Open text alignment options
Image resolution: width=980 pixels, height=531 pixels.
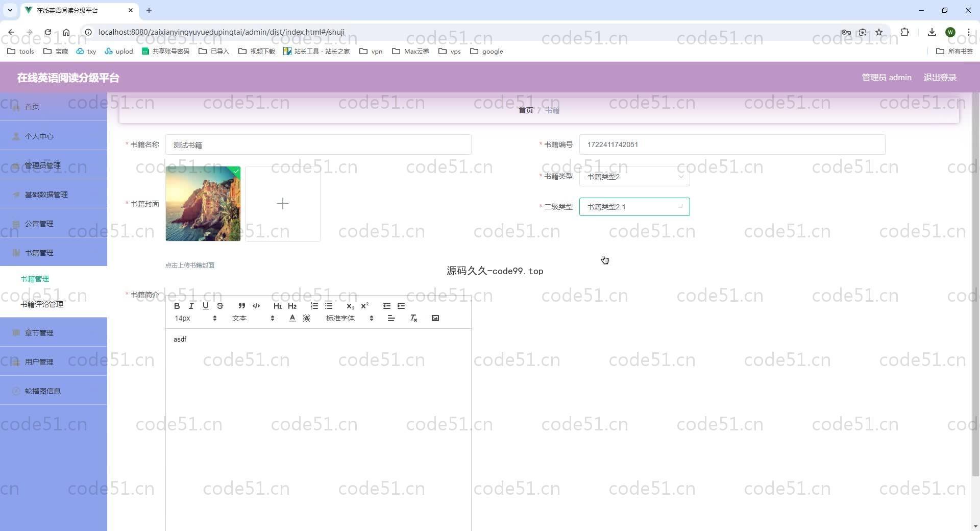click(391, 318)
